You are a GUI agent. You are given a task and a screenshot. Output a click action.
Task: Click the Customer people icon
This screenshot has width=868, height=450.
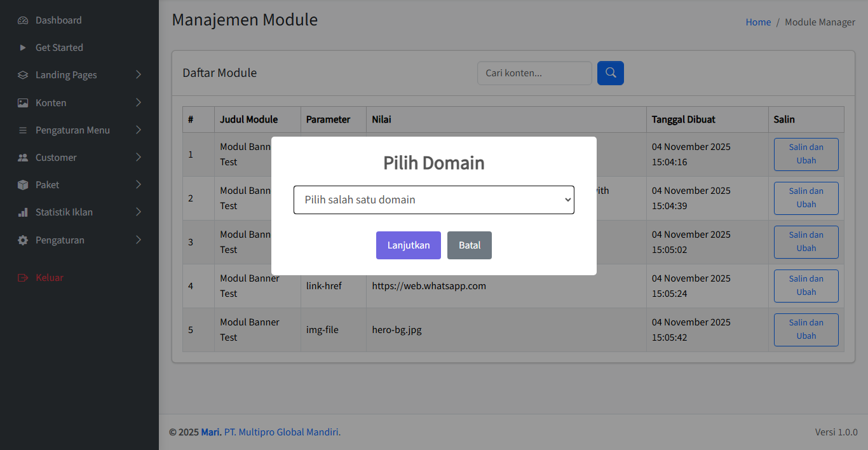[x=23, y=158]
